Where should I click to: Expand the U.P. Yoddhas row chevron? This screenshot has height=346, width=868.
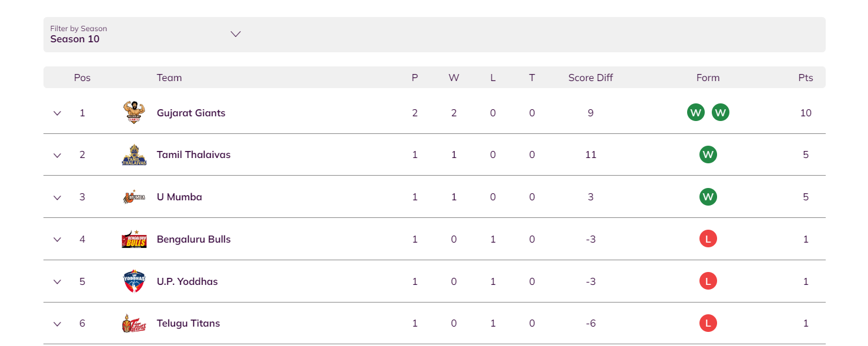(x=57, y=281)
